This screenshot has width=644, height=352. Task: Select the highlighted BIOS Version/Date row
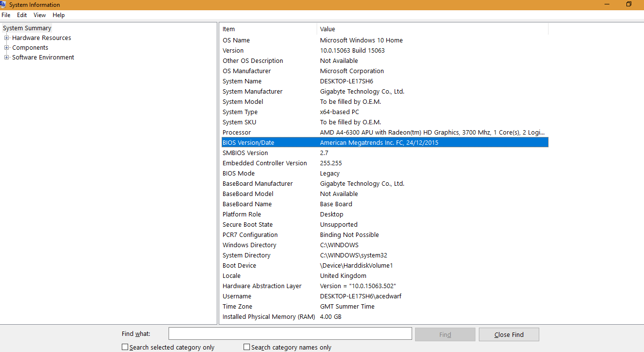point(384,143)
